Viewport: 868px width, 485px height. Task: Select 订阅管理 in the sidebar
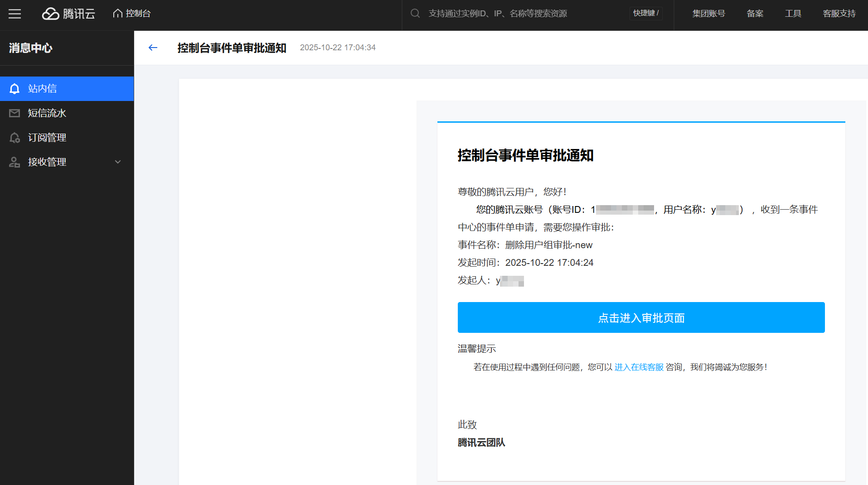[47, 138]
